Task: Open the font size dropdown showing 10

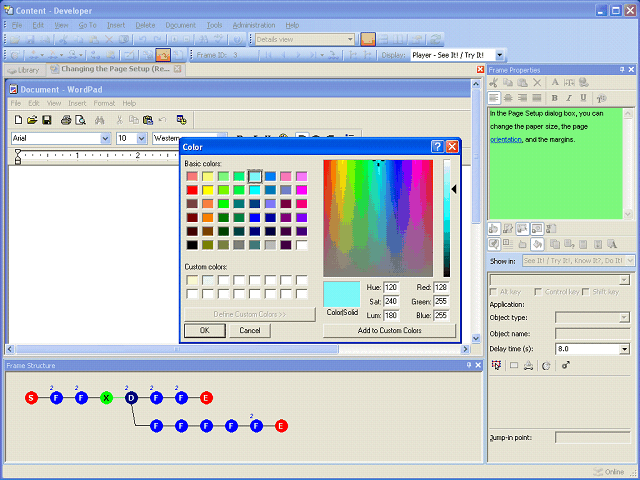Action: click(141, 138)
